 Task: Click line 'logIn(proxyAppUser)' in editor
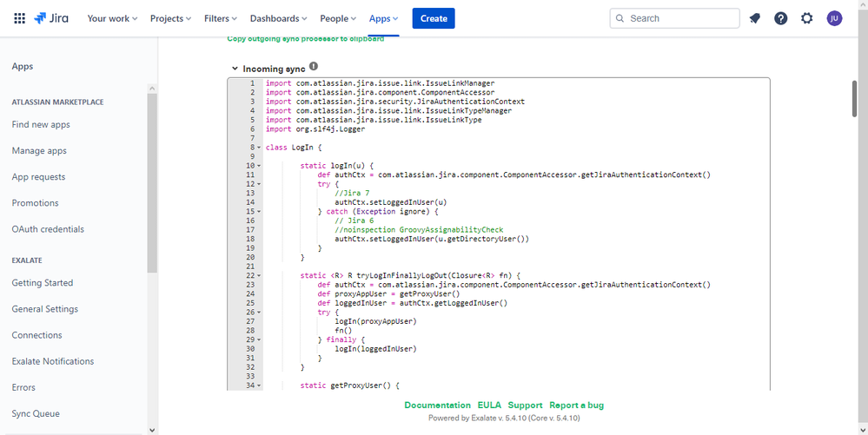pos(375,321)
